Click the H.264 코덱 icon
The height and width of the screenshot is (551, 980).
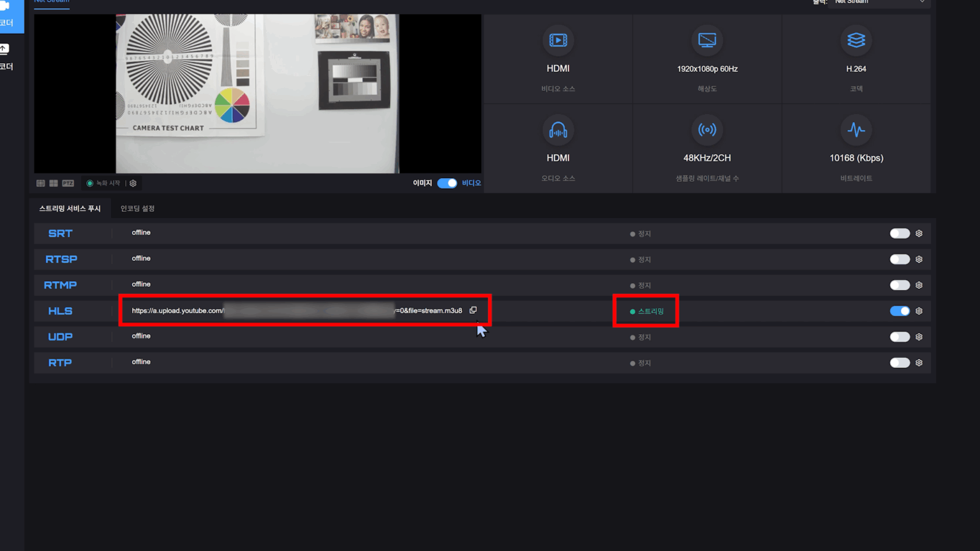point(856,40)
